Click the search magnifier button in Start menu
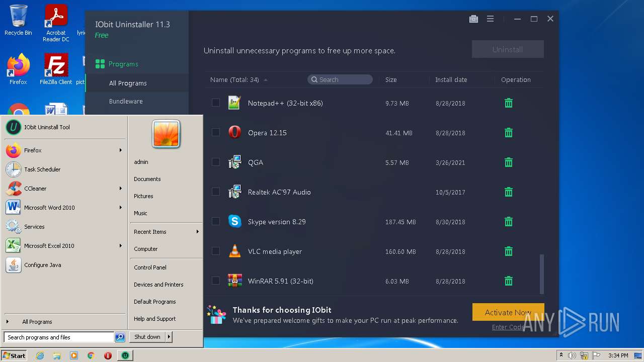The height and width of the screenshot is (362, 644). click(x=120, y=337)
